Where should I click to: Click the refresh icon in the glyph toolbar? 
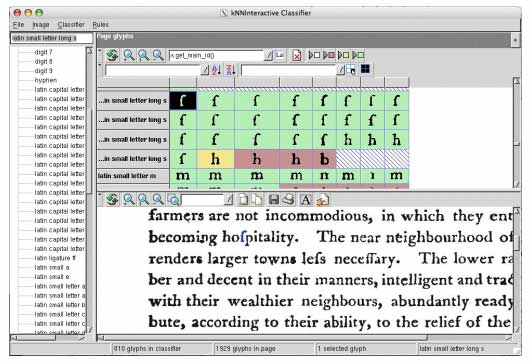click(112, 55)
